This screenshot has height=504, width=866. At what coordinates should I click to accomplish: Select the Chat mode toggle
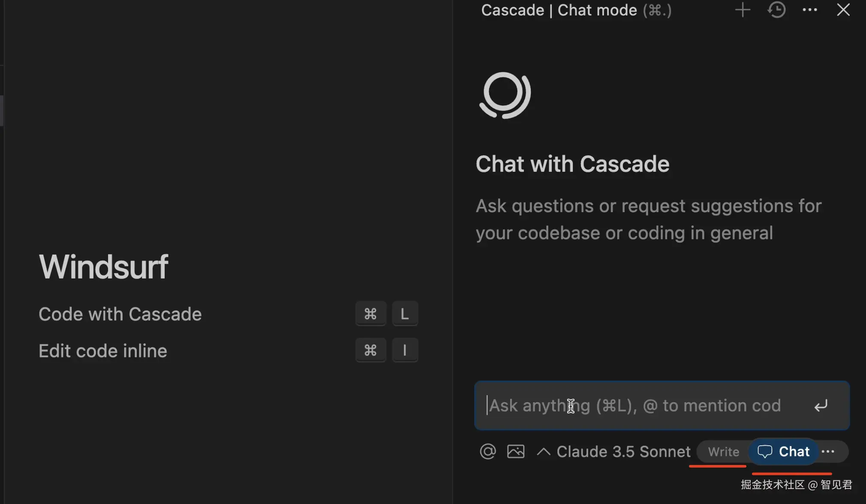pos(784,452)
